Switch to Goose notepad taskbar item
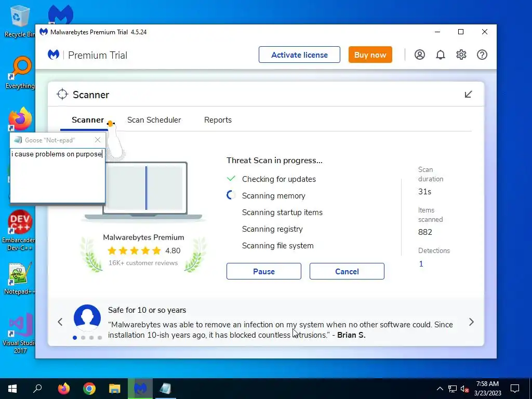Screen dimensions: 532x399 pyautogui.click(x=166, y=389)
